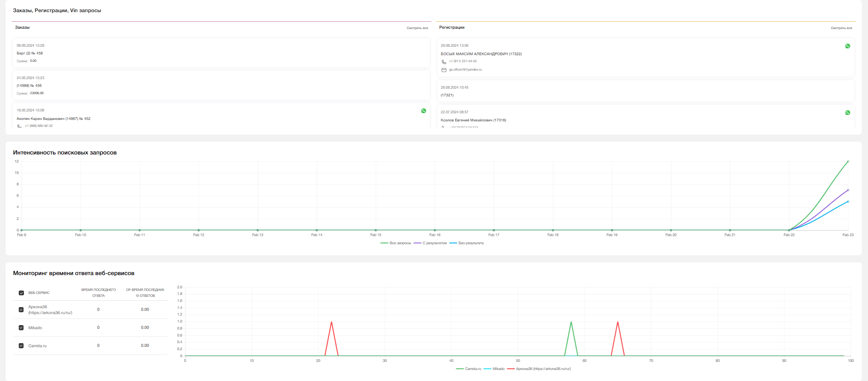Click Смотреть все in the Регистрации panel
Screen dimensions: 868x381
click(x=841, y=28)
